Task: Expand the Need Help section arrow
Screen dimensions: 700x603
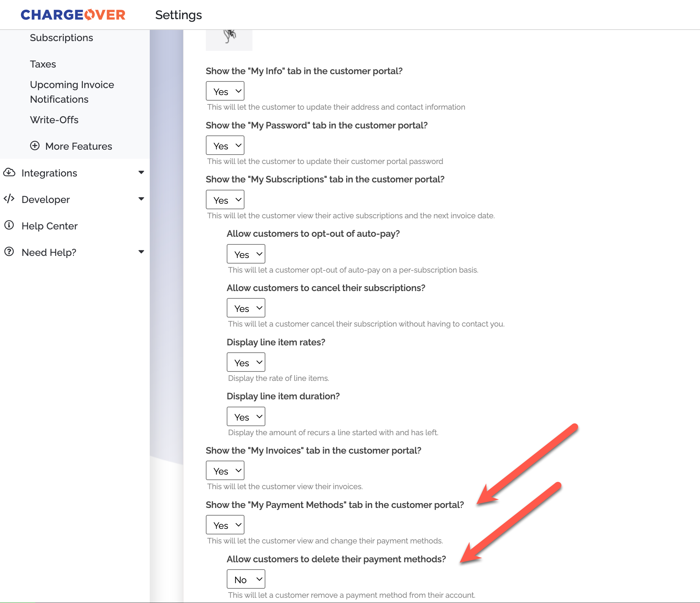Action: coord(141,252)
